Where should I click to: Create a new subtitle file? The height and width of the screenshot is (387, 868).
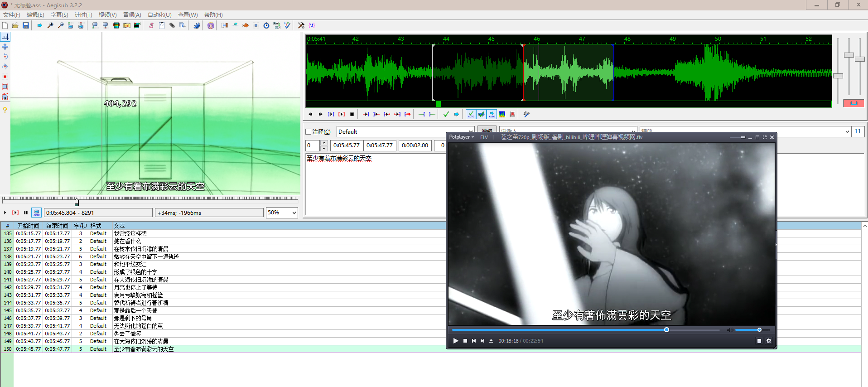(x=5, y=25)
